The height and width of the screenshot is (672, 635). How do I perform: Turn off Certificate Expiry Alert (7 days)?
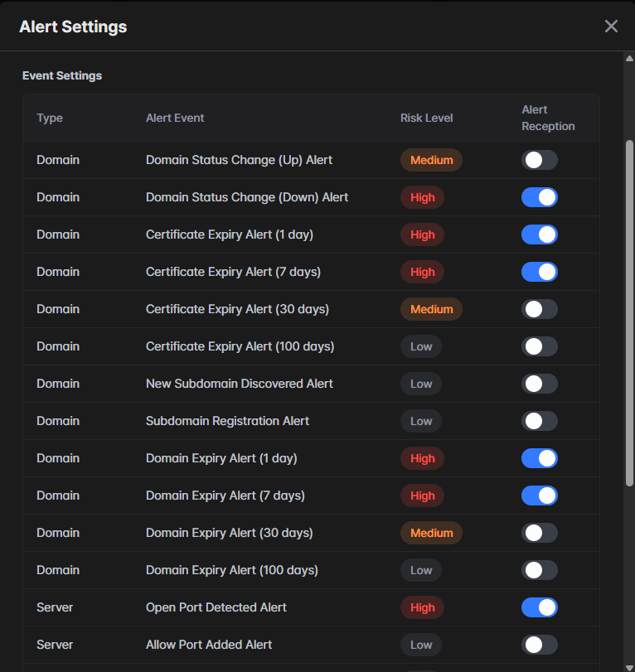click(539, 272)
